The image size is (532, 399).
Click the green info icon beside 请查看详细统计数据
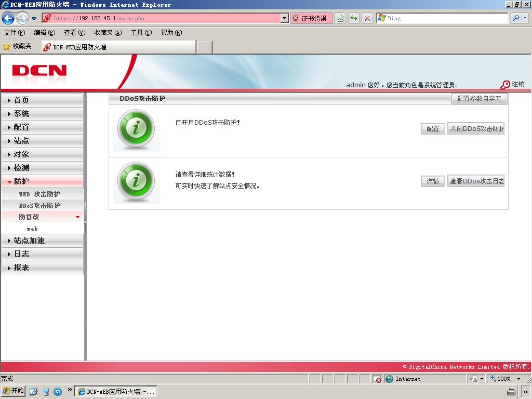click(x=136, y=181)
